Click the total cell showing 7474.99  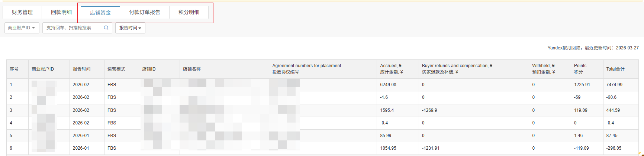614,85
